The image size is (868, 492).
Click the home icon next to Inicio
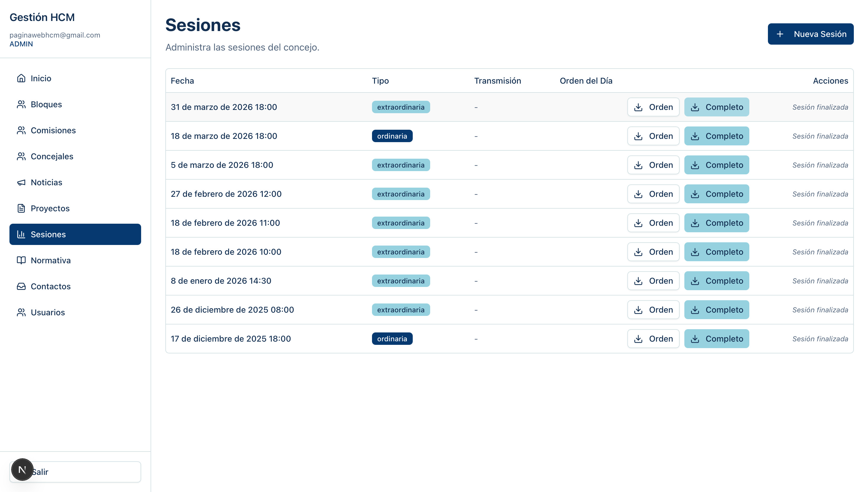(x=21, y=78)
